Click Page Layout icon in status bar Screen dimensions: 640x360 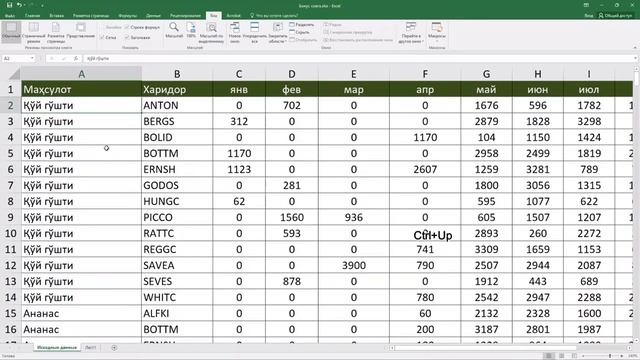[562, 356]
